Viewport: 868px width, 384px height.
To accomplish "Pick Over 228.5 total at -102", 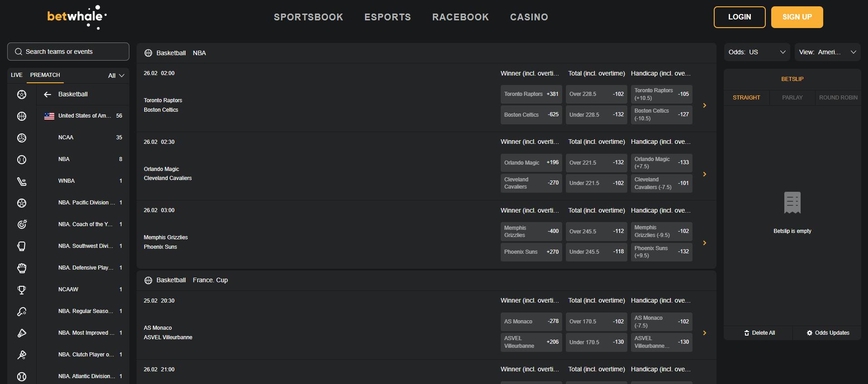I will 597,94.
